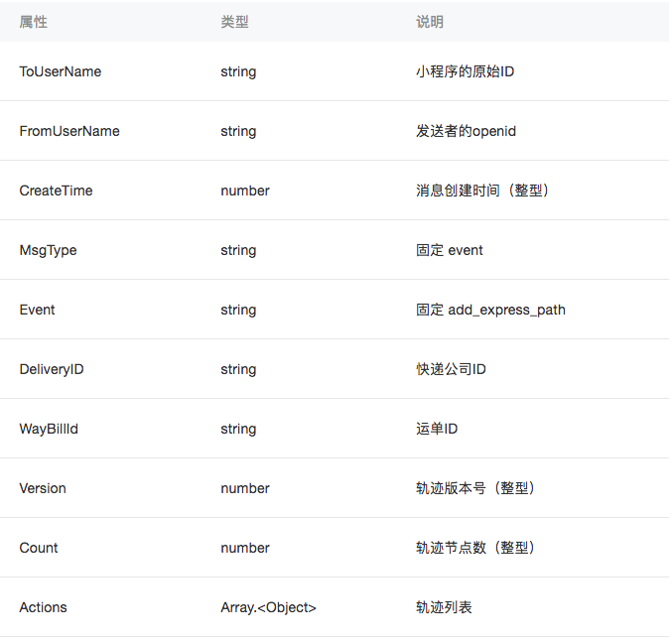
Task: Click the number type in Count row
Action: pyautogui.click(x=245, y=548)
